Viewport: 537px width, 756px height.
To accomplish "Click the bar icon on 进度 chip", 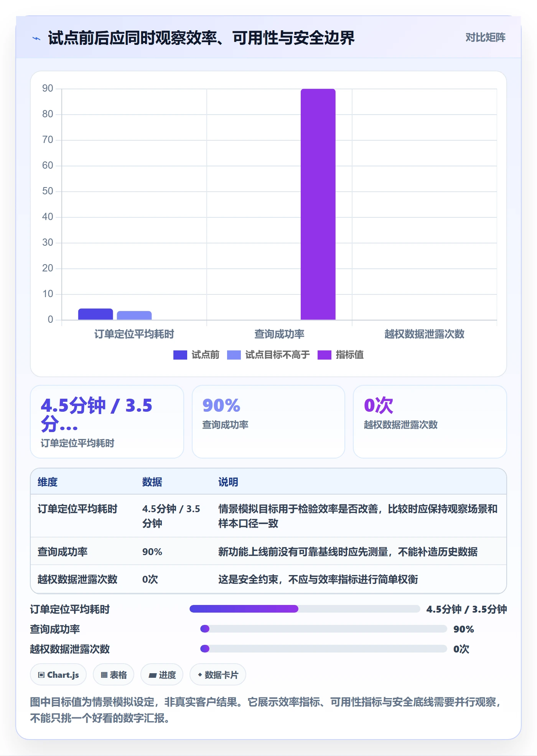I will [x=153, y=675].
